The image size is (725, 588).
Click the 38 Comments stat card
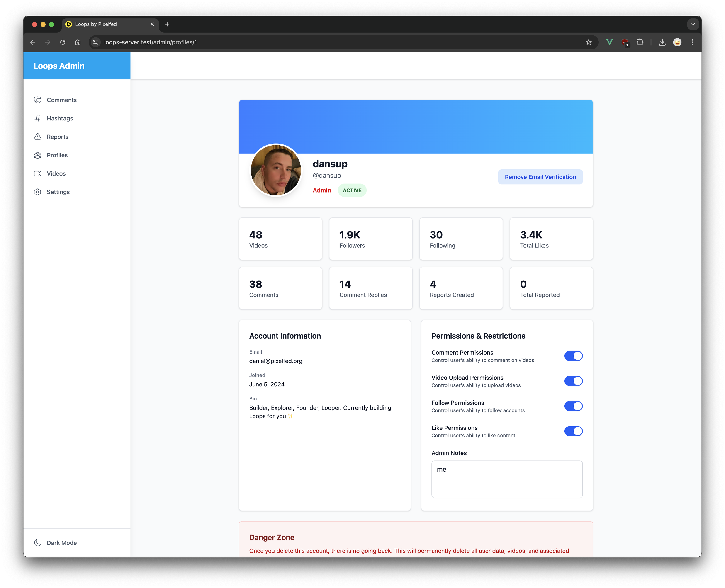pos(280,288)
